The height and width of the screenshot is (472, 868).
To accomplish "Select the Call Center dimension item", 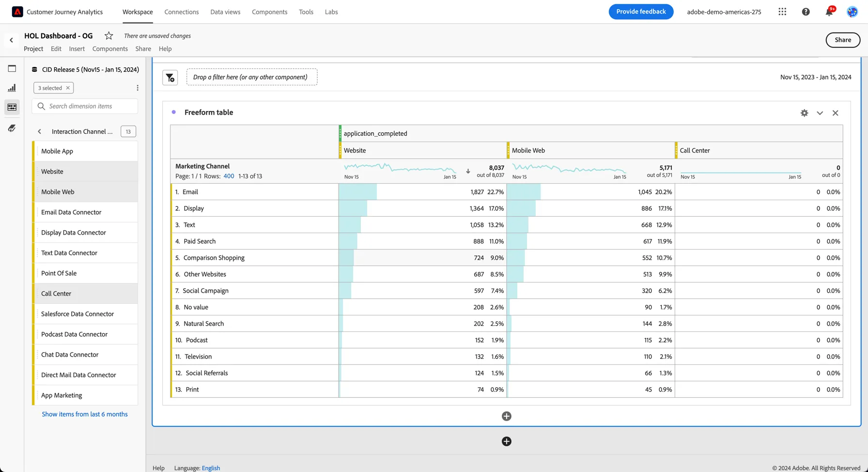I will (85, 294).
